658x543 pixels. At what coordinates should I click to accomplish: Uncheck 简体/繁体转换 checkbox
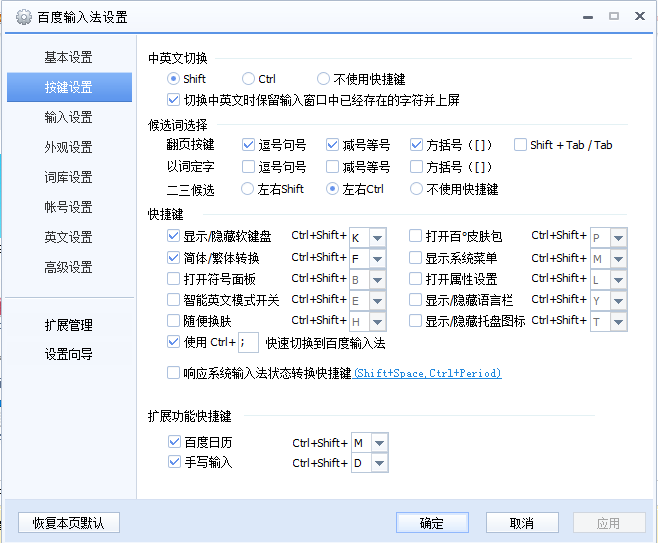tap(174, 258)
